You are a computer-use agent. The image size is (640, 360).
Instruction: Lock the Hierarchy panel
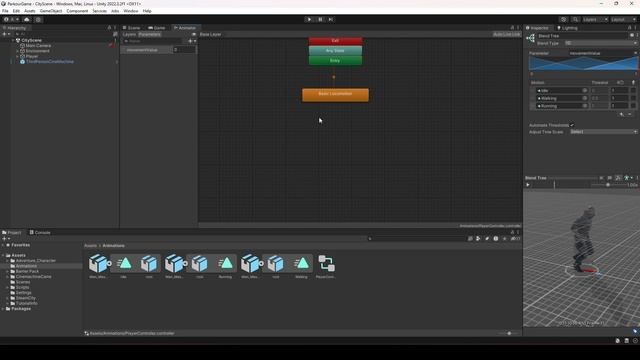click(x=109, y=28)
